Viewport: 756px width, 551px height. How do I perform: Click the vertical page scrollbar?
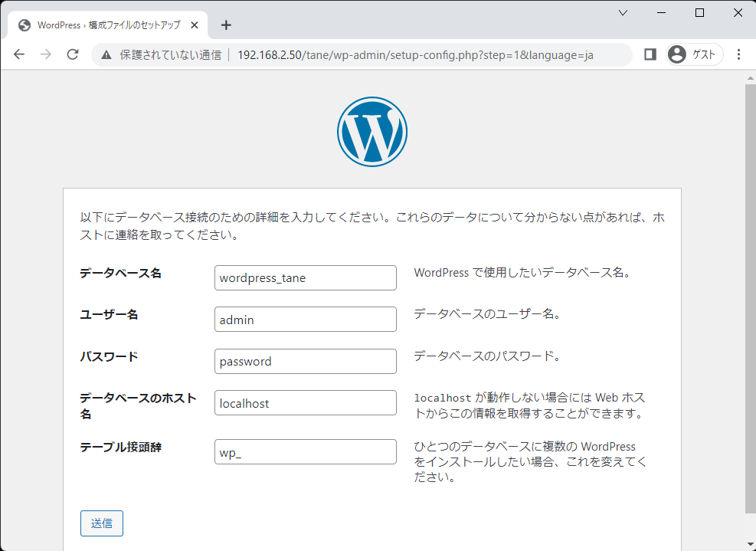(751, 299)
